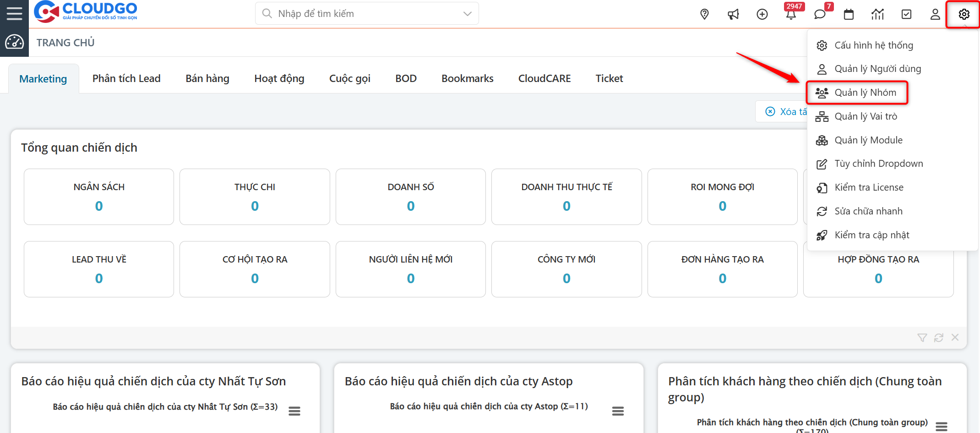Viewport: 980px width, 433px height.
Task: Open chart menu for Astop report
Action: click(618, 411)
